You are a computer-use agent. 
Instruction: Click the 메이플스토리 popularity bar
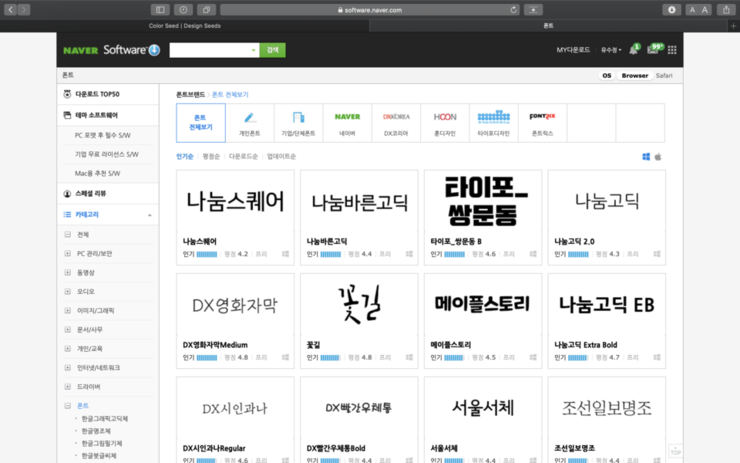tap(454, 358)
